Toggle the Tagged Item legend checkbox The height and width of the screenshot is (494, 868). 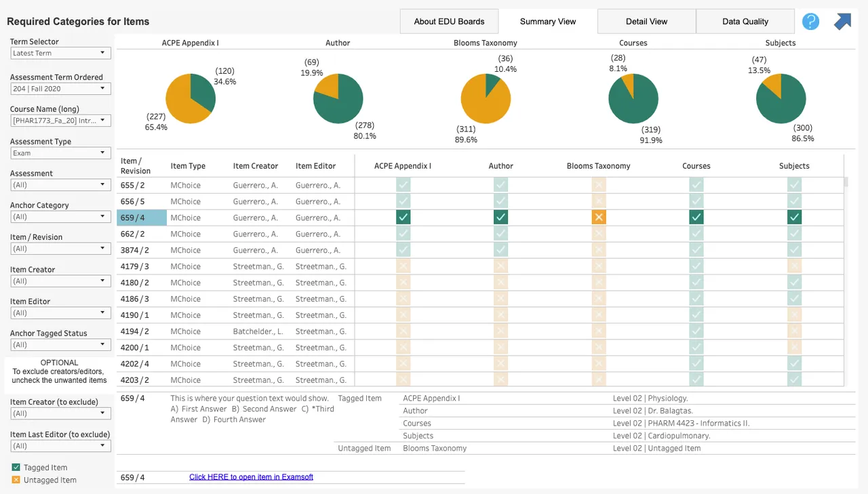16,468
